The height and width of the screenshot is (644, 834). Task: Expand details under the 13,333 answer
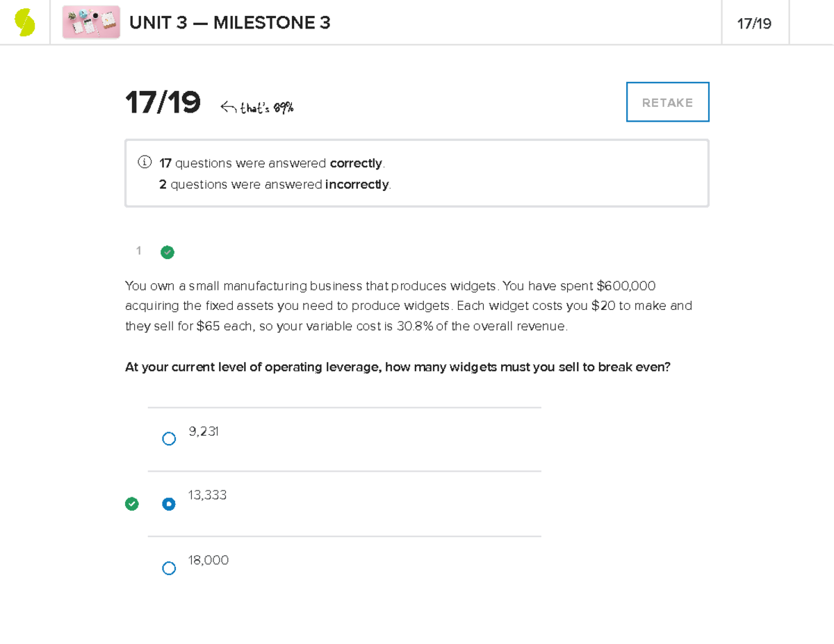(207, 495)
